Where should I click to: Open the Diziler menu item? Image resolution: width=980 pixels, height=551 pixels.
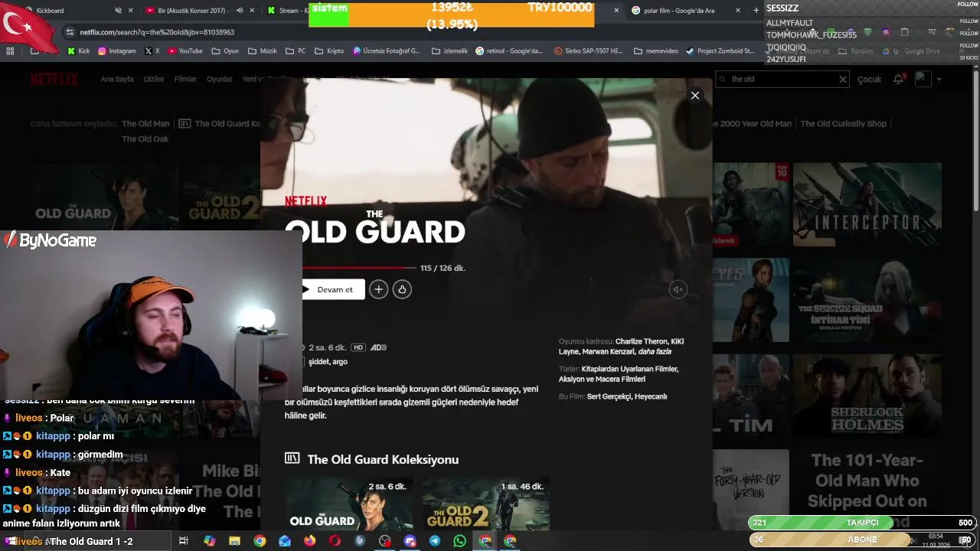154,79
